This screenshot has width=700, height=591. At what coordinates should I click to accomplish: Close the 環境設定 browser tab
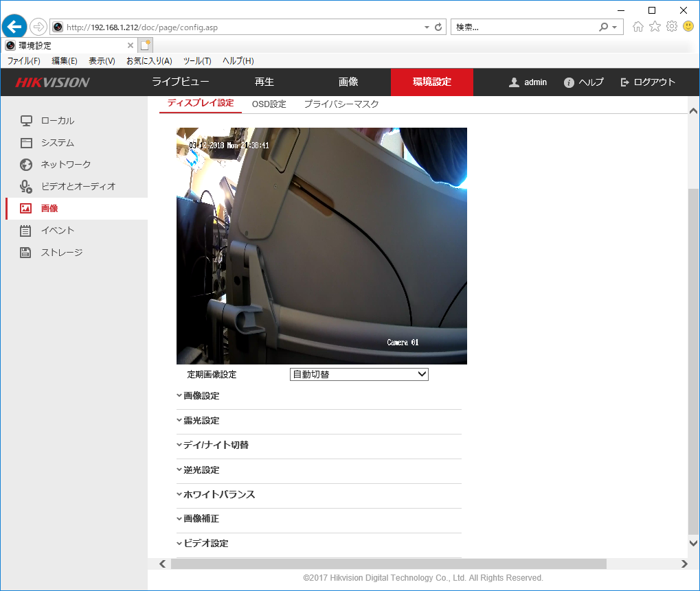[131, 45]
